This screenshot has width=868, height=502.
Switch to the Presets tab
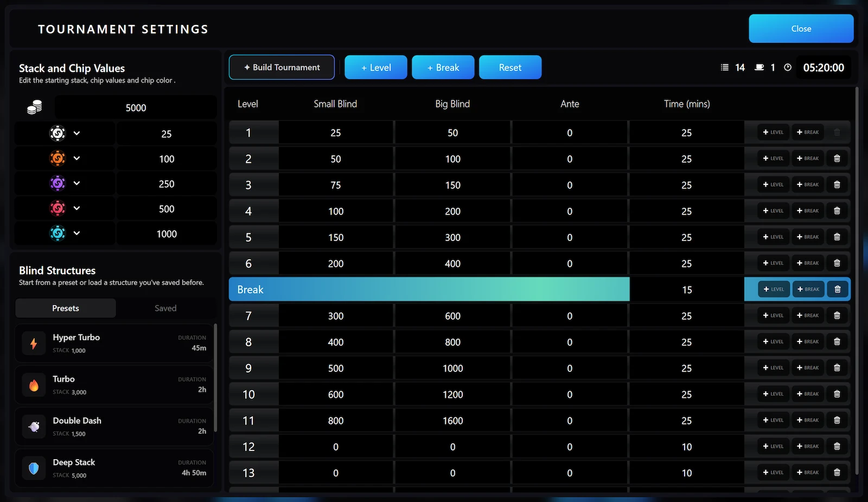point(66,308)
